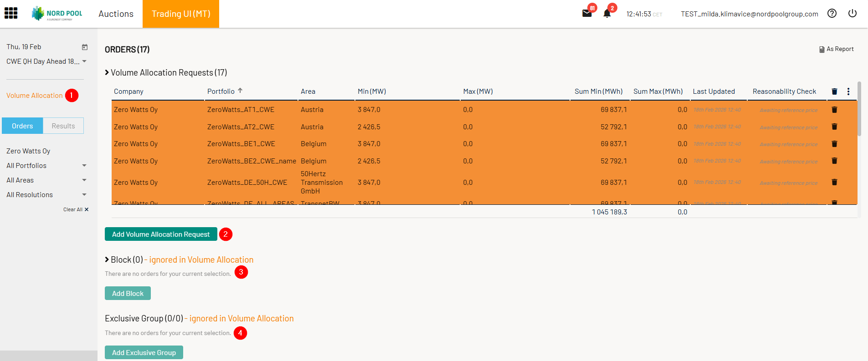Click the Add Exclusive Group button
868x361 pixels.
point(144,352)
